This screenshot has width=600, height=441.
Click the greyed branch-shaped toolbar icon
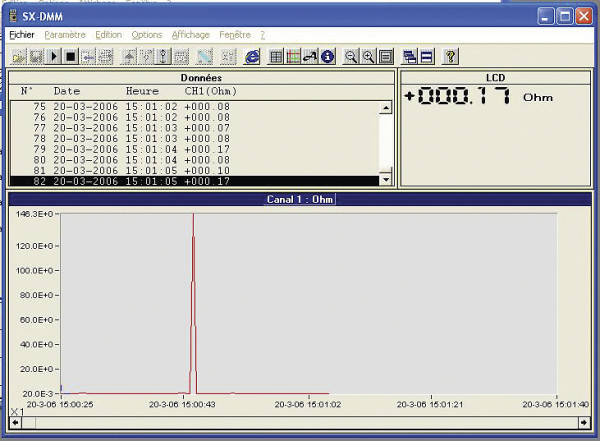pos(146,57)
